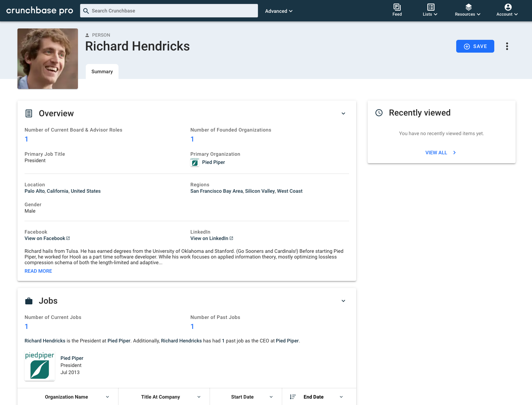Screen dimensions: 532x405
Task: Click the San Francisco Bay Area region link
Action: 216,191
